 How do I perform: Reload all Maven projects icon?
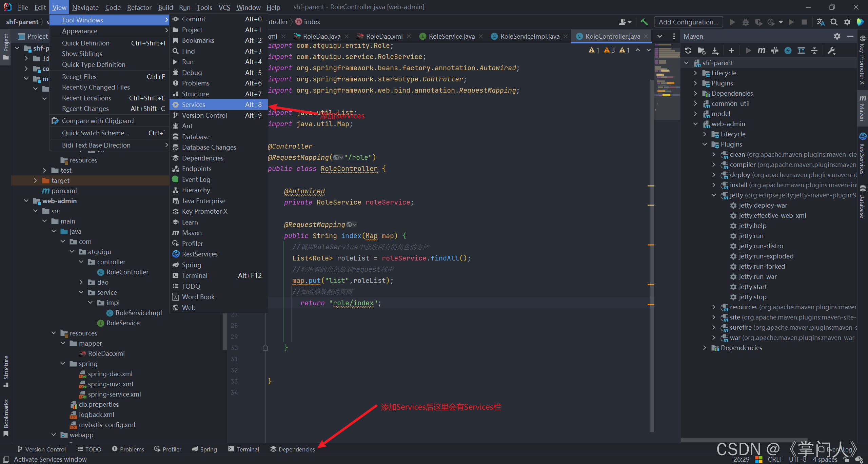(688, 51)
